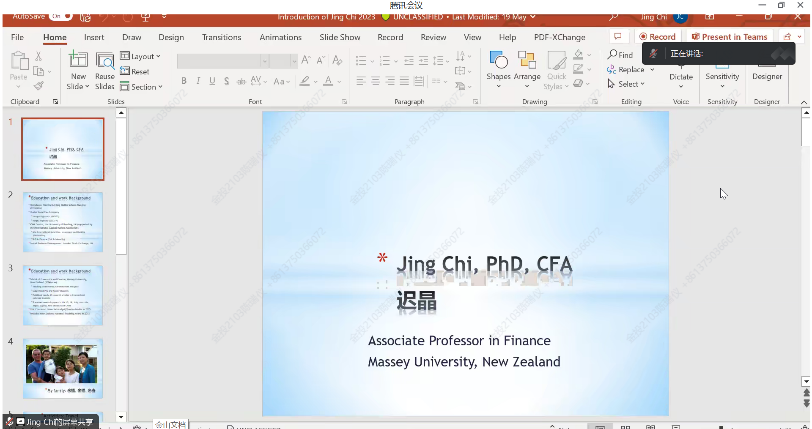Click the Find search icon
812x429 pixels.
(621, 55)
